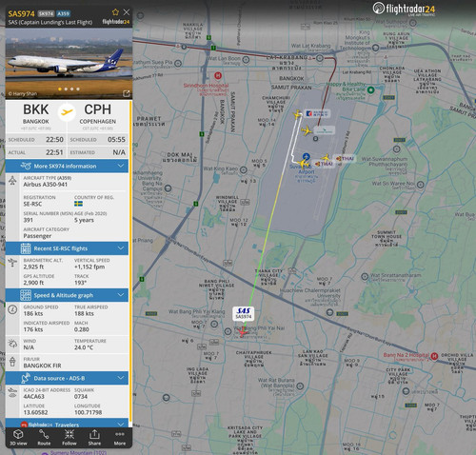This screenshot has height=455, width=476.
Task: Click the Suvarnabhumi Airport marker
Action: coord(306,156)
